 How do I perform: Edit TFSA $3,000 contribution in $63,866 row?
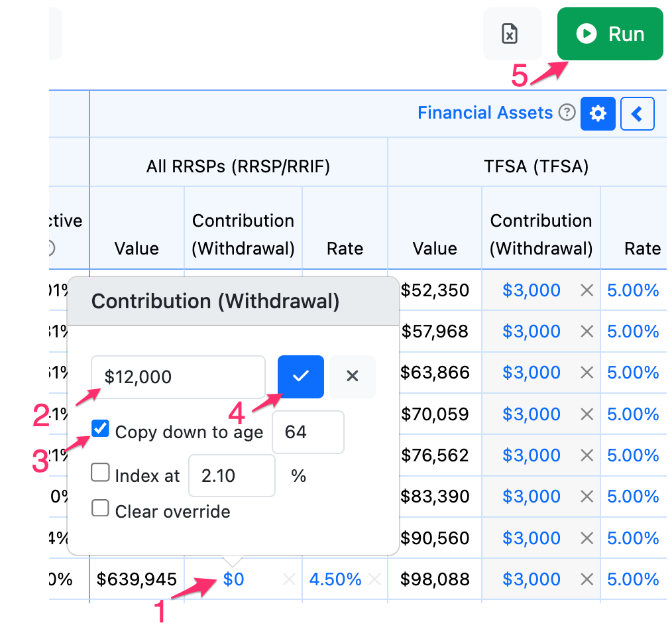(532, 373)
